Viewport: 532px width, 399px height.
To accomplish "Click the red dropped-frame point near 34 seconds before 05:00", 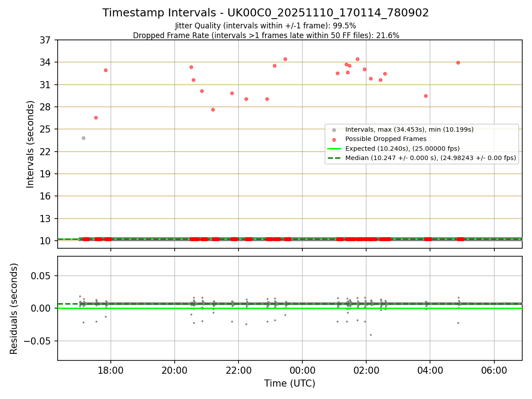I will [458, 63].
